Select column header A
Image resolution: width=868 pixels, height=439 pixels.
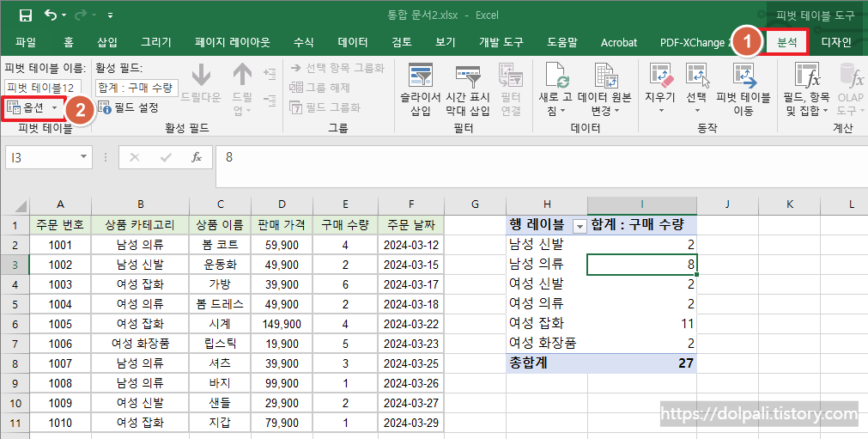point(60,204)
